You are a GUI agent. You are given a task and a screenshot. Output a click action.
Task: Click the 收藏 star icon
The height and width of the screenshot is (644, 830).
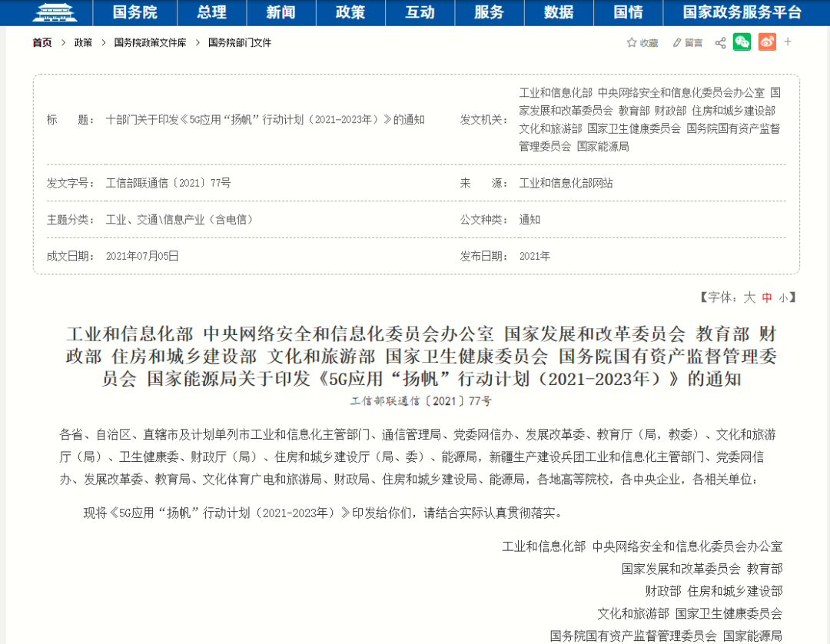pos(632,43)
